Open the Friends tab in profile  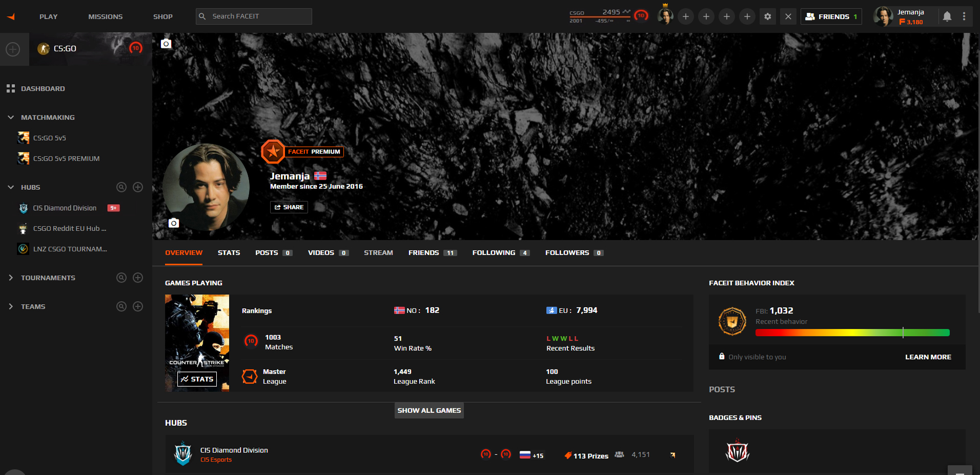[433, 253]
